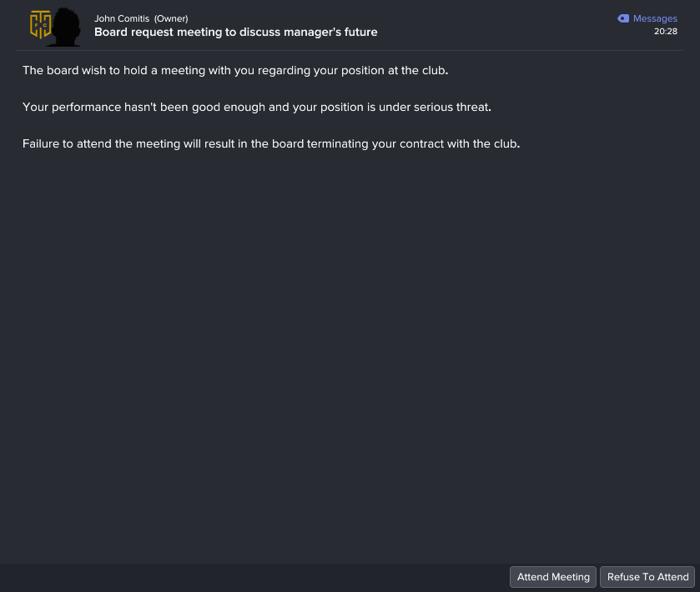This screenshot has width=700, height=592.
Task: Click the gold club badge icon
Action: [x=40, y=24]
